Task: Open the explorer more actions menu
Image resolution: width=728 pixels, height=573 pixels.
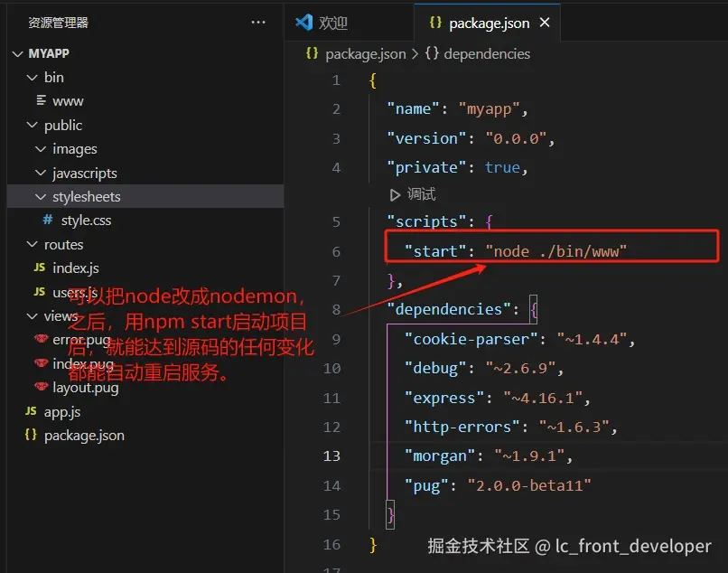Action: (x=258, y=22)
